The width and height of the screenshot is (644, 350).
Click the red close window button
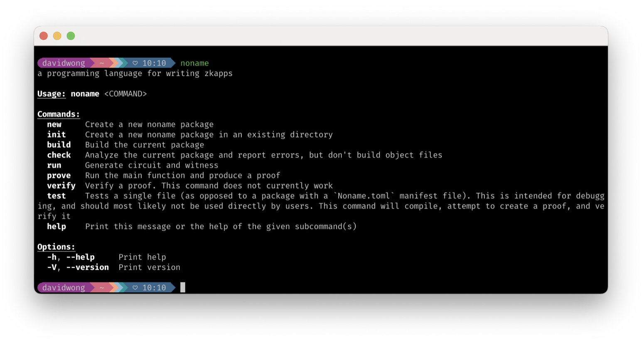click(44, 36)
